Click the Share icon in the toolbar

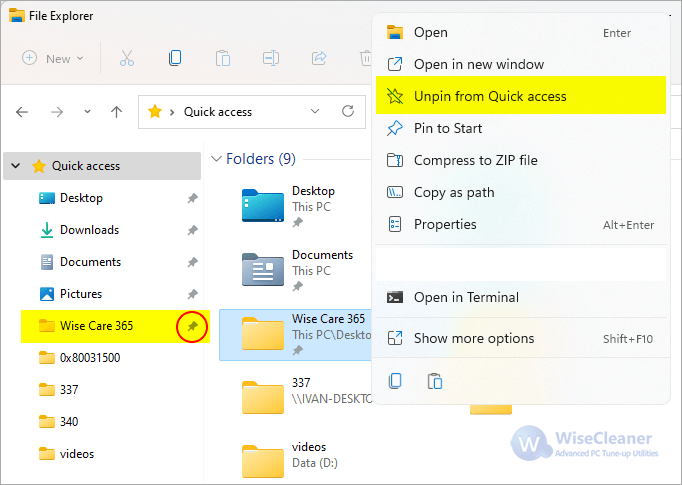(x=319, y=58)
